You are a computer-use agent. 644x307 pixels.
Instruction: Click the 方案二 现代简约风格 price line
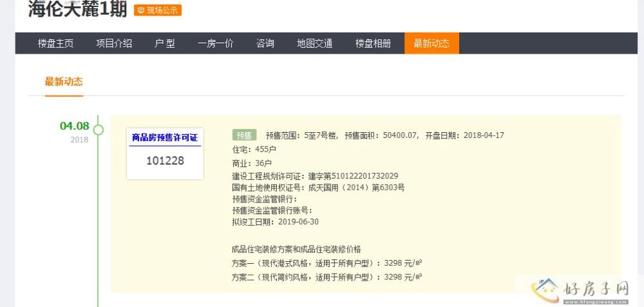327,277
